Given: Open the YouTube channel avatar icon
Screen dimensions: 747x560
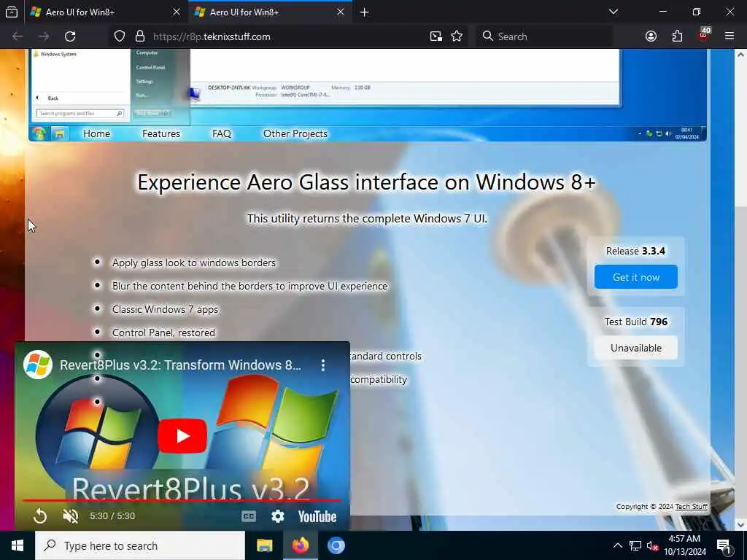Looking at the screenshot, I should [x=38, y=365].
